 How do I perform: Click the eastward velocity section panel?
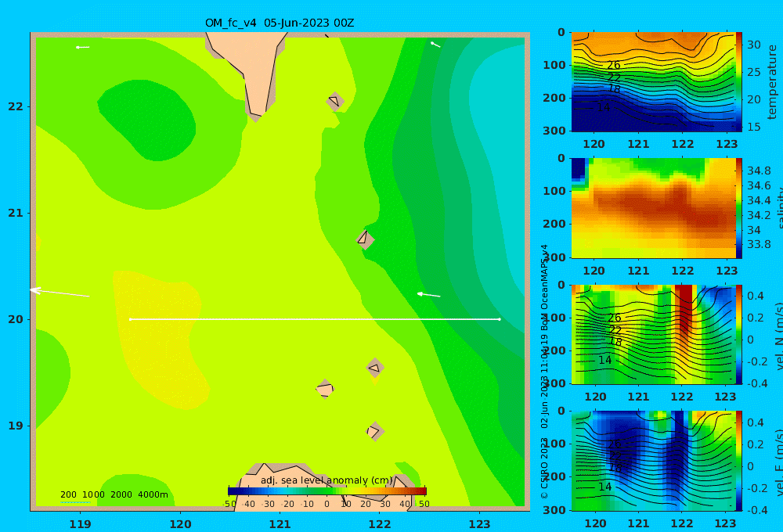coord(653,461)
